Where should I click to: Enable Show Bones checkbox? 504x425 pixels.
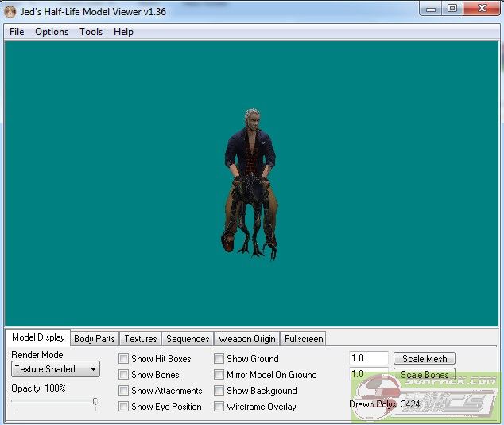pos(123,375)
